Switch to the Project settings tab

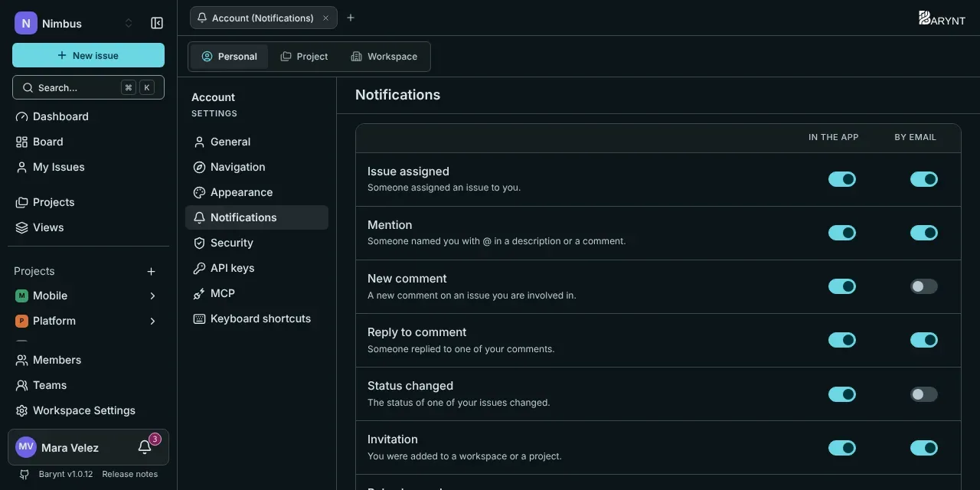coord(304,57)
